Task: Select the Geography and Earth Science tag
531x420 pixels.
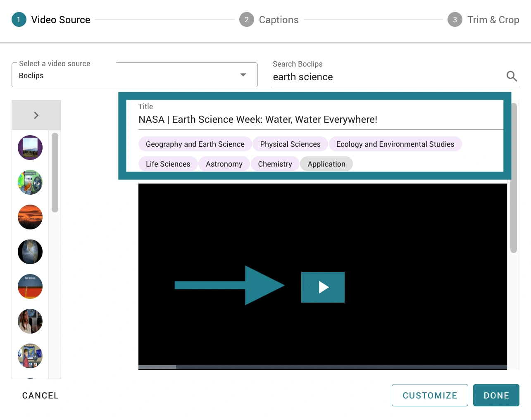Action: (195, 144)
